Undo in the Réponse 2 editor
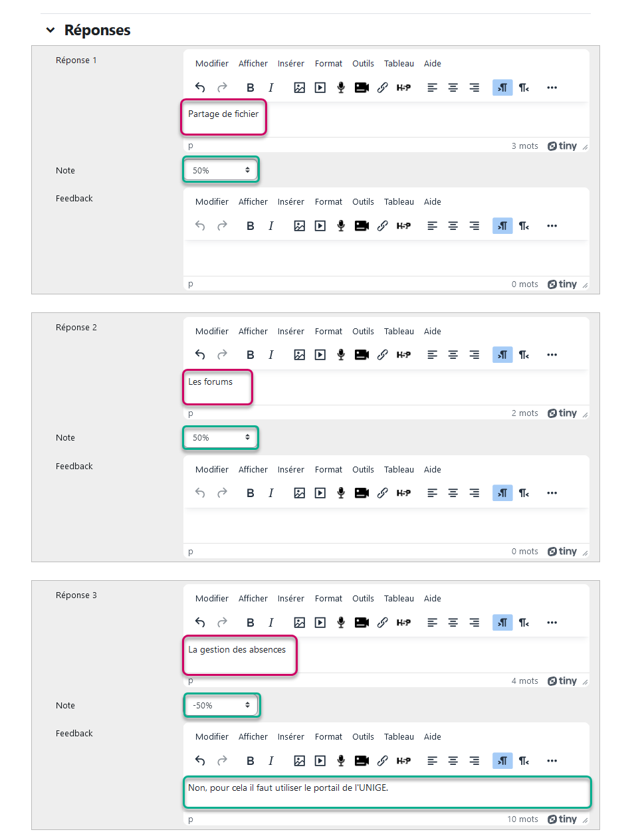 [x=200, y=355]
